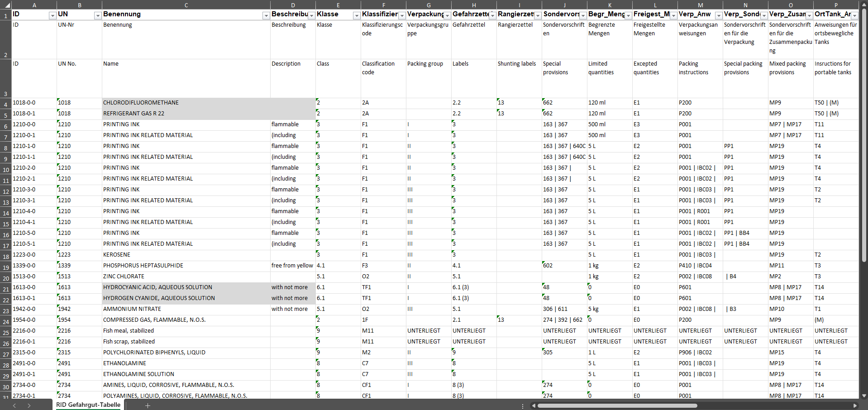
Task: Click horizontal scrollbar right arrow
Action: click(855, 405)
